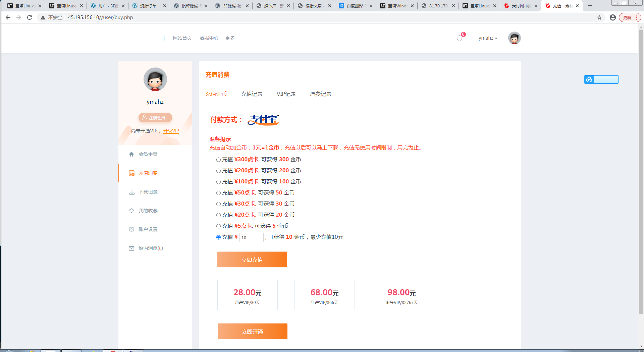Open 下载记录 via the download icon
The height and width of the screenshot is (352, 644).
click(x=131, y=192)
